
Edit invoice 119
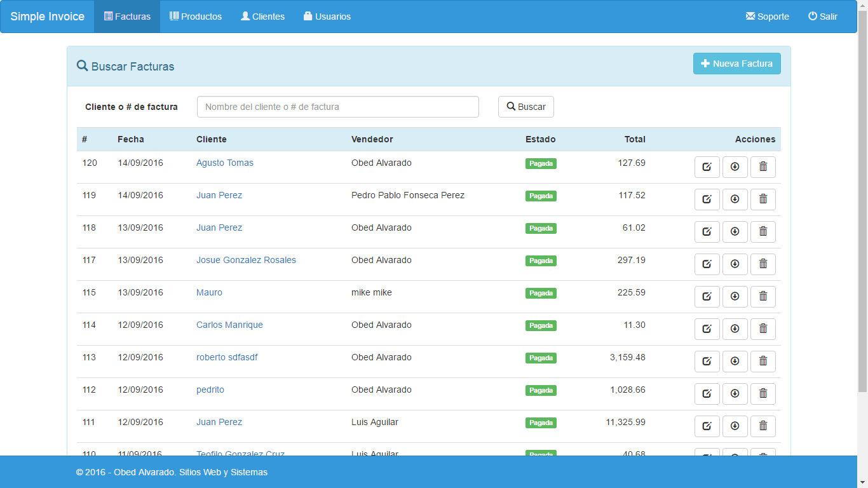707,200
